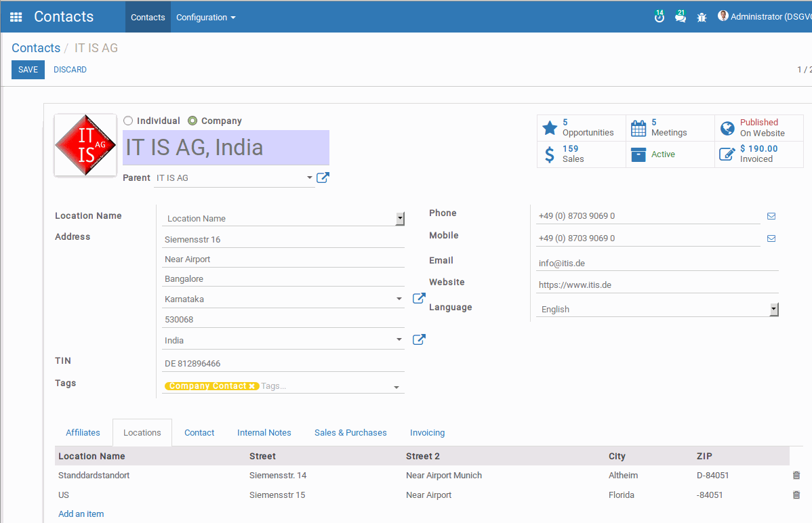Switch to the Invoicing tab
The width and height of the screenshot is (812, 523).
coord(427,433)
